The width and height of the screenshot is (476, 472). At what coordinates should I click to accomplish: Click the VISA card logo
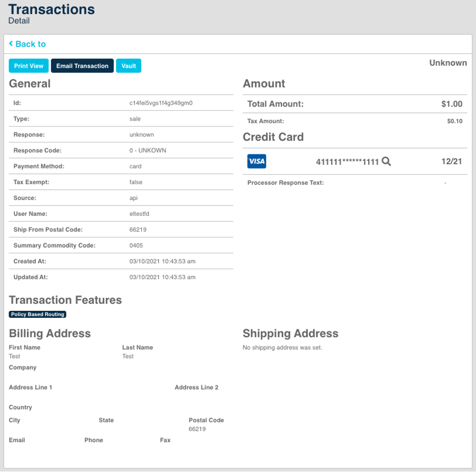point(256,161)
